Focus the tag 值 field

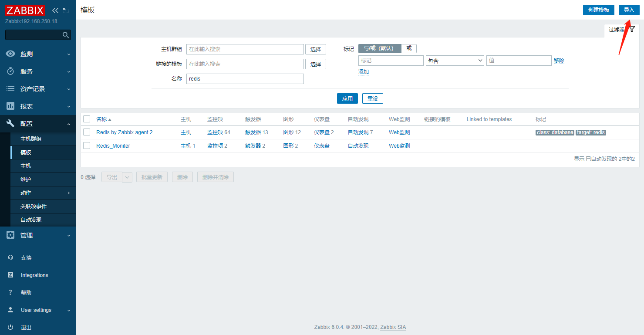(x=519, y=61)
